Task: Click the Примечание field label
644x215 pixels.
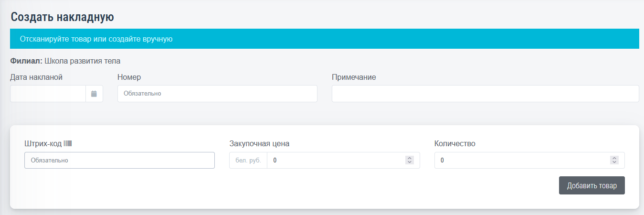Action: pyautogui.click(x=354, y=77)
